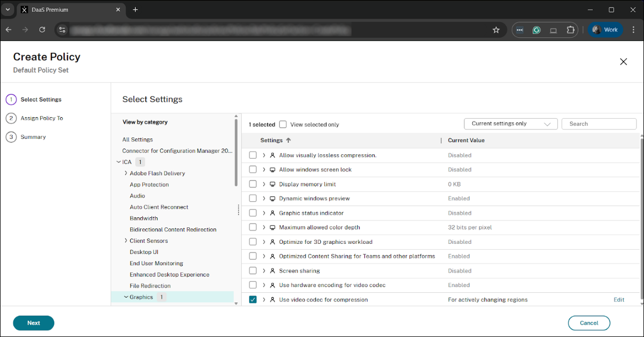Expand the Client Sensors category
The height and width of the screenshot is (337, 644).
(126, 240)
